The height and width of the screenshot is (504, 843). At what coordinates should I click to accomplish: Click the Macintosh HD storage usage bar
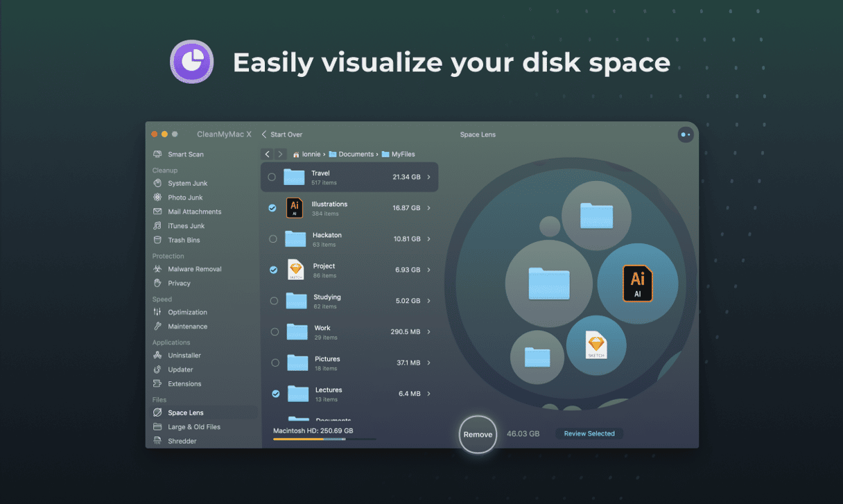(324, 439)
